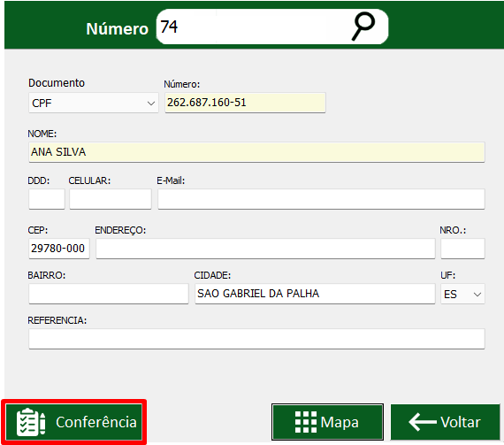Click the BAIRRO input field
The height and width of the screenshot is (445, 504).
[x=109, y=294]
